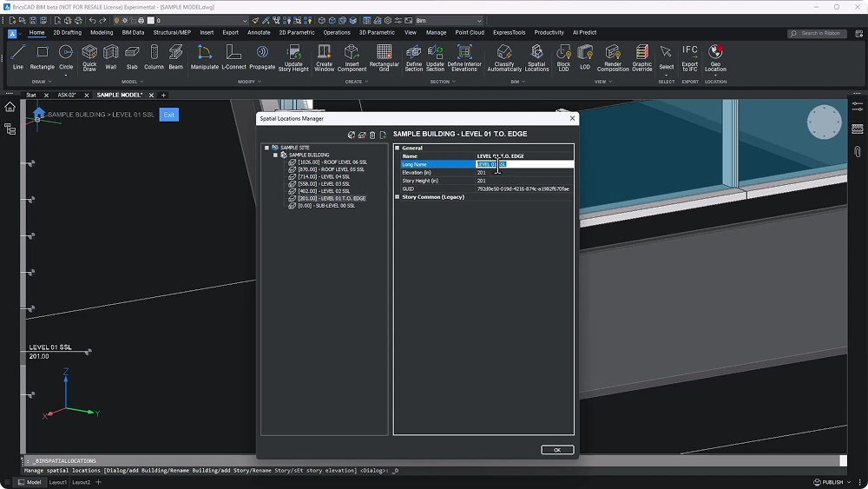868x489 pixels.
Task: Click the lightbulb layer on/off icon
Action: [116, 20]
